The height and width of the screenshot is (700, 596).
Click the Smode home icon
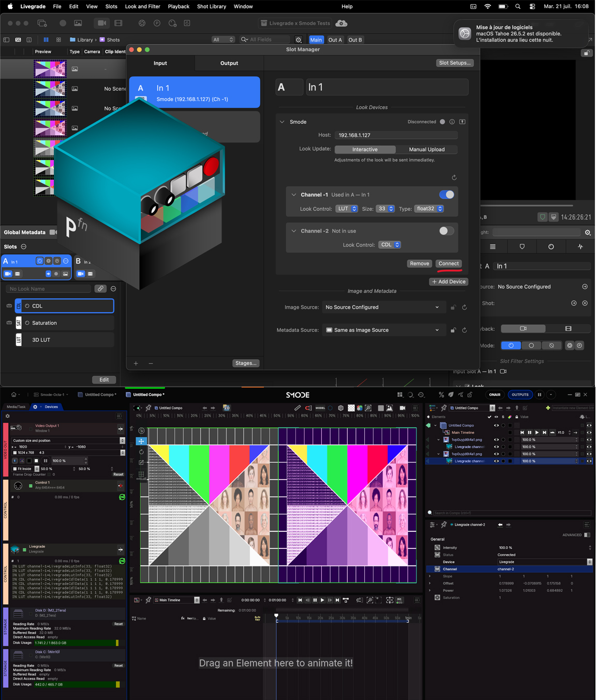14,395
